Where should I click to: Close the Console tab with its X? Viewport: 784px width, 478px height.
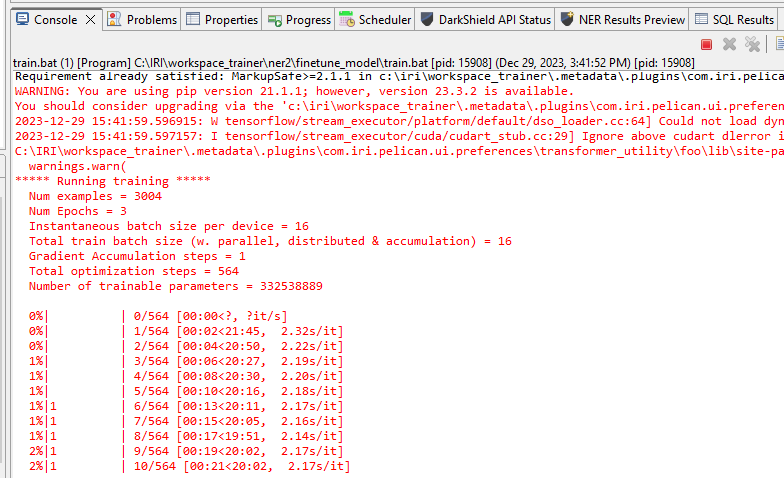click(x=90, y=20)
